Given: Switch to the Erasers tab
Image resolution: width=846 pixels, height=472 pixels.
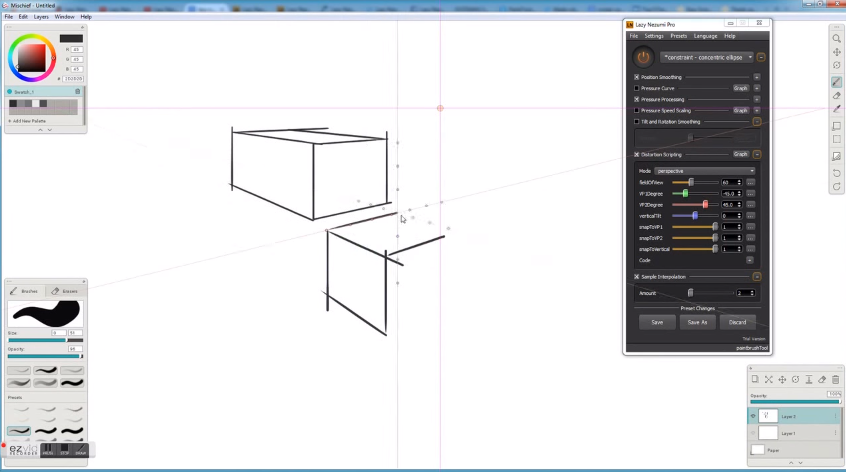Looking at the screenshot, I should 65,291.
